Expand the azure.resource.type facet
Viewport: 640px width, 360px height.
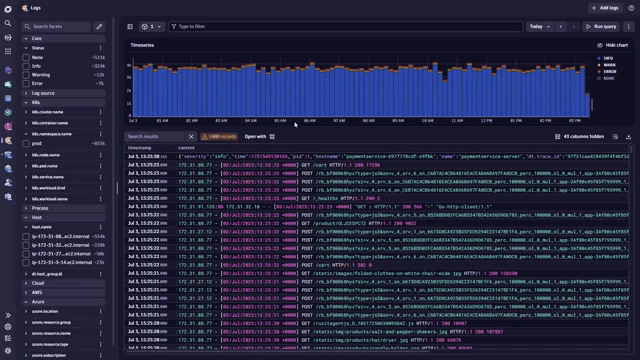tap(26, 344)
